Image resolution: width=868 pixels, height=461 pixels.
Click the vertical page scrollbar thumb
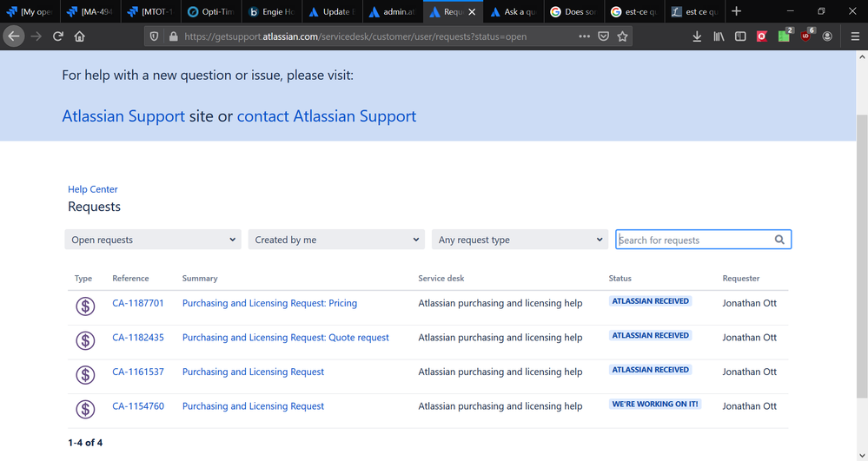[x=862, y=256]
